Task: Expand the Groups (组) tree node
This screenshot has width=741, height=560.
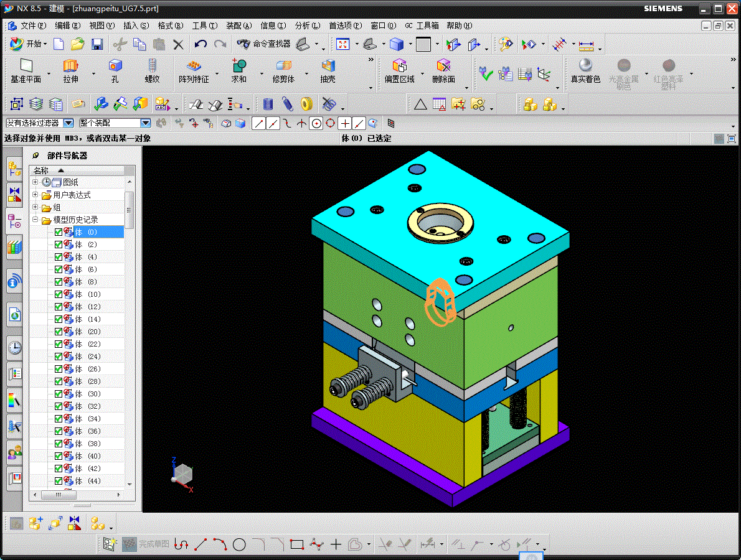Action: tap(35, 207)
